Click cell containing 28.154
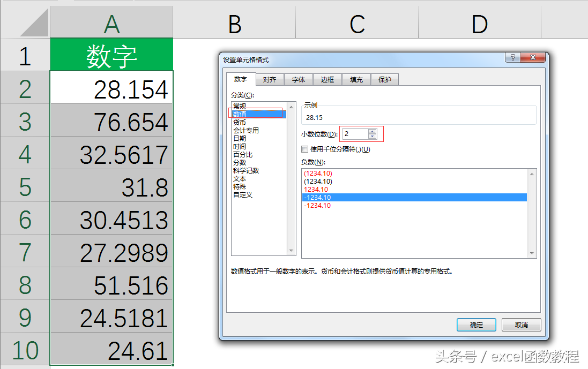 click(x=111, y=88)
